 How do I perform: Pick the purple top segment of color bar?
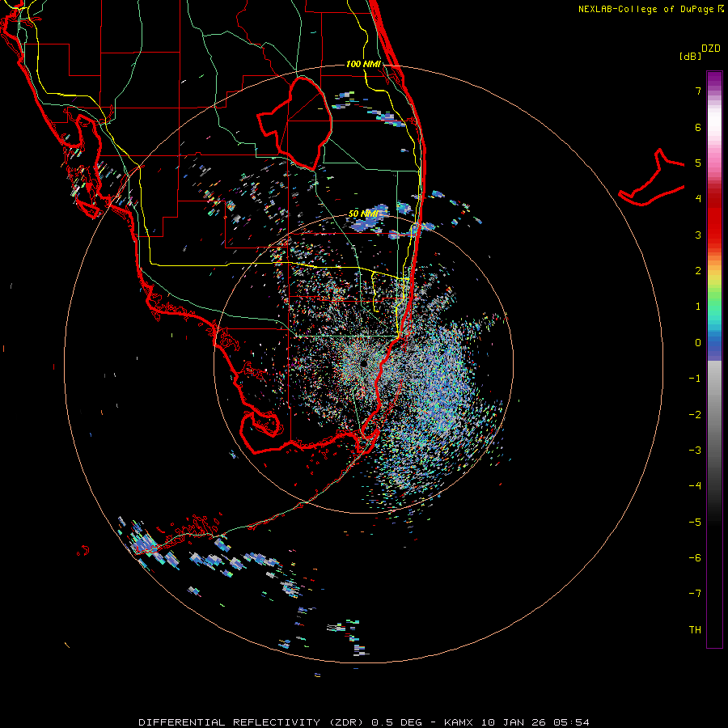[x=714, y=80]
